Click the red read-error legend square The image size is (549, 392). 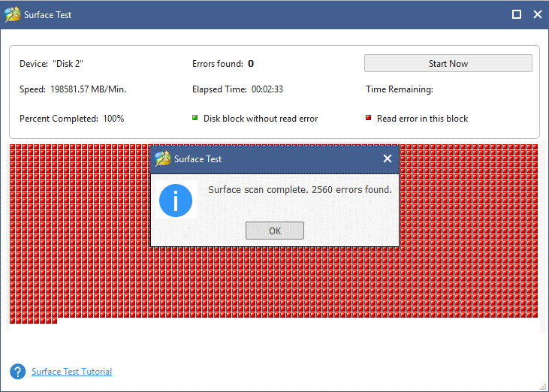click(369, 118)
